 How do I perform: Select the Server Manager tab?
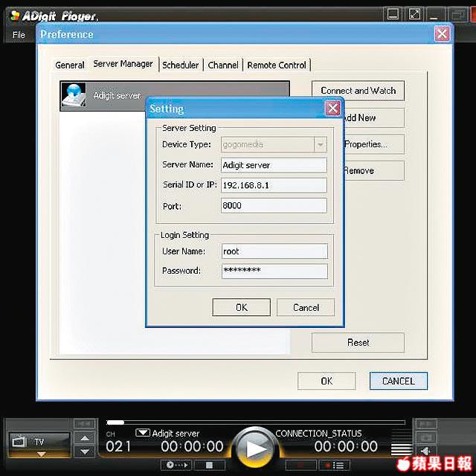coord(123,64)
